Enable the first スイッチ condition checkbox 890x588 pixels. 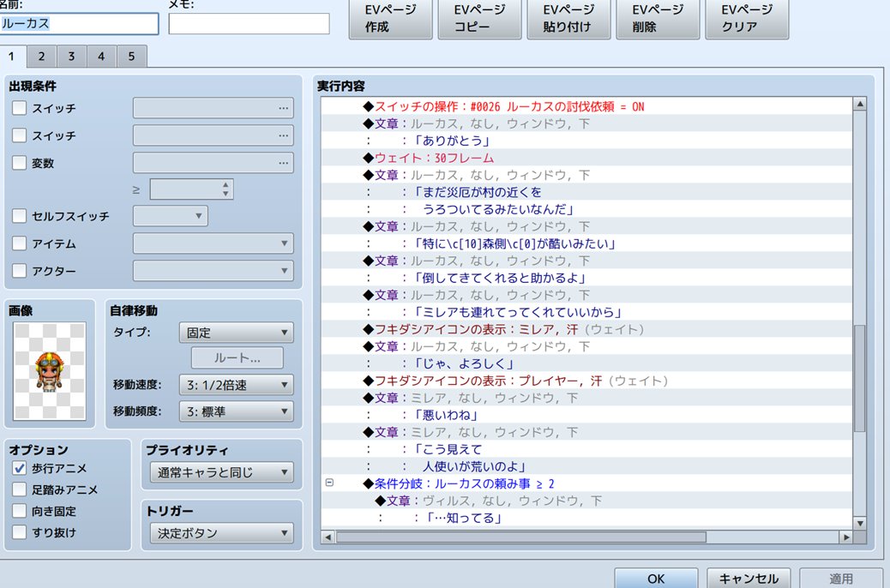coord(20,108)
